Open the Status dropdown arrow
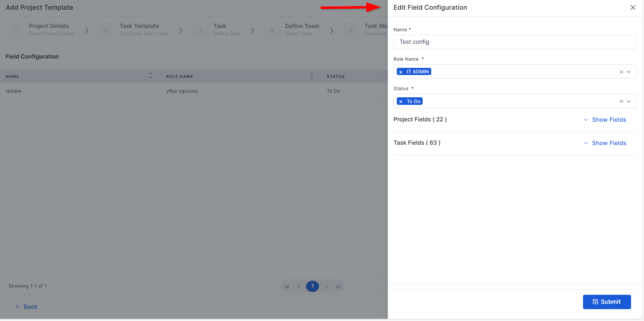 tap(629, 102)
